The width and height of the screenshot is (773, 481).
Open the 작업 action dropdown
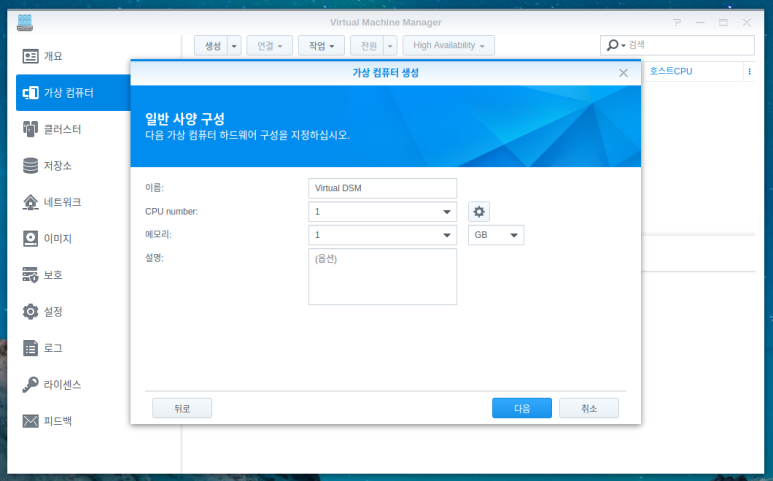(x=321, y=46)
